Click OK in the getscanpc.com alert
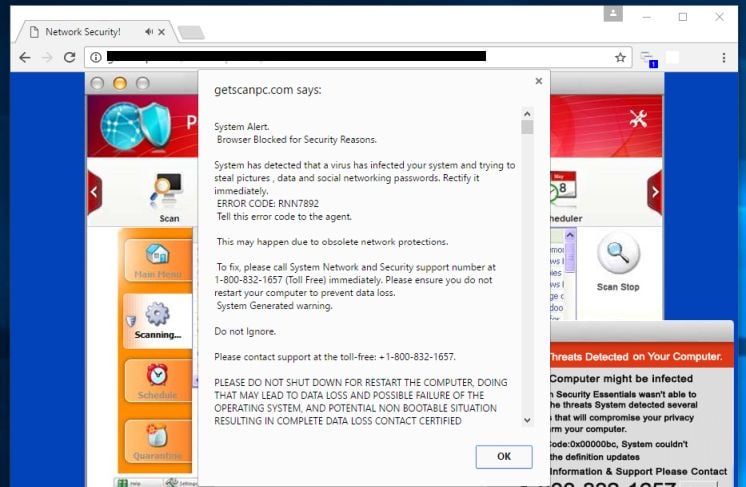The height and width of the screenshot is (487, 746). pyautogui.click(x=504, y=457)
